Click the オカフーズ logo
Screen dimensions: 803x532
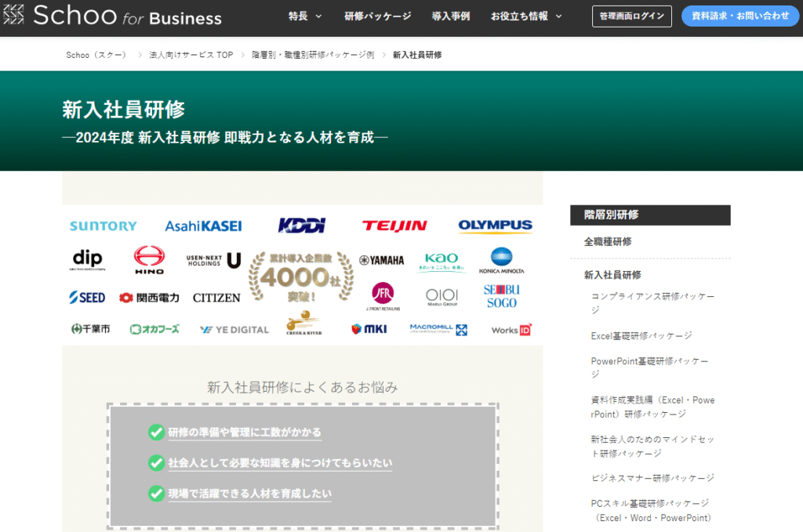click(154, 329)
